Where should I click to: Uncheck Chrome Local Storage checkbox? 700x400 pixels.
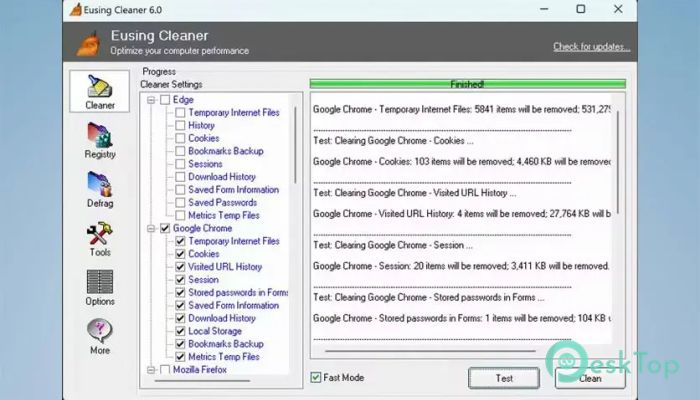coord(180,331)
